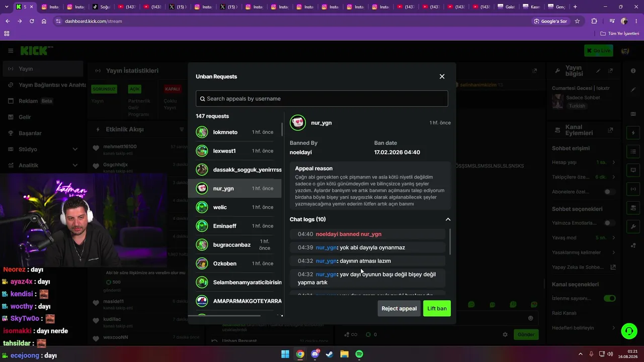Screen dimensions: 644x362
Task: Click list icon in right rail
Action: point(633,151)
